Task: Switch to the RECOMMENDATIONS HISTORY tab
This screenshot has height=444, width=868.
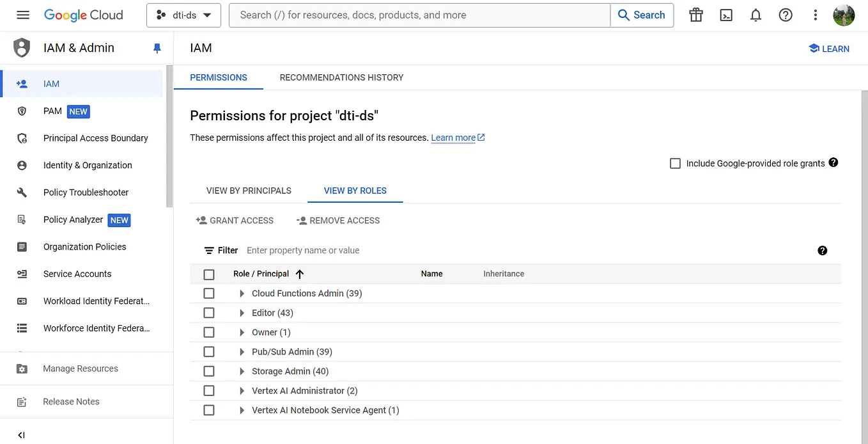Action: click(x=341, y=77)
